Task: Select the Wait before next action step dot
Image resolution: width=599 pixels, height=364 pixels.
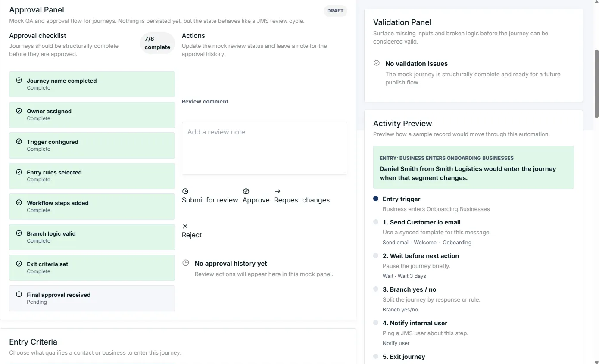Action: [376, 255]
